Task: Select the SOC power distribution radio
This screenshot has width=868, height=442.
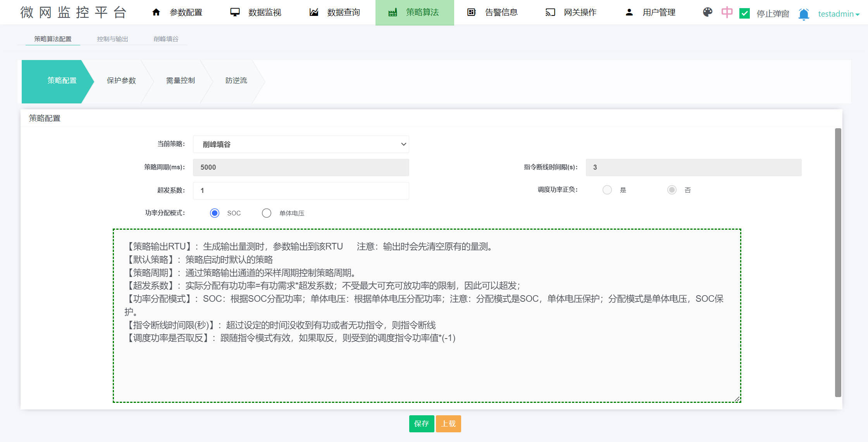Action: click(215, 213)
